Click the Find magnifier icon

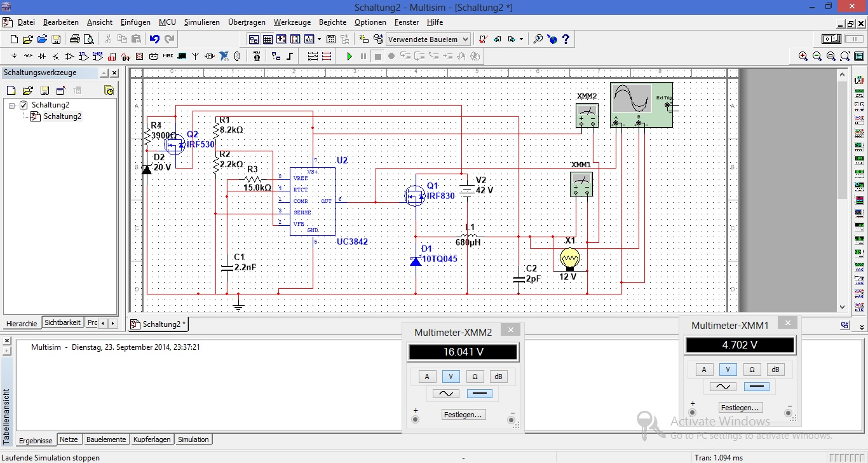pyautogui.click(x=538, y=39)
